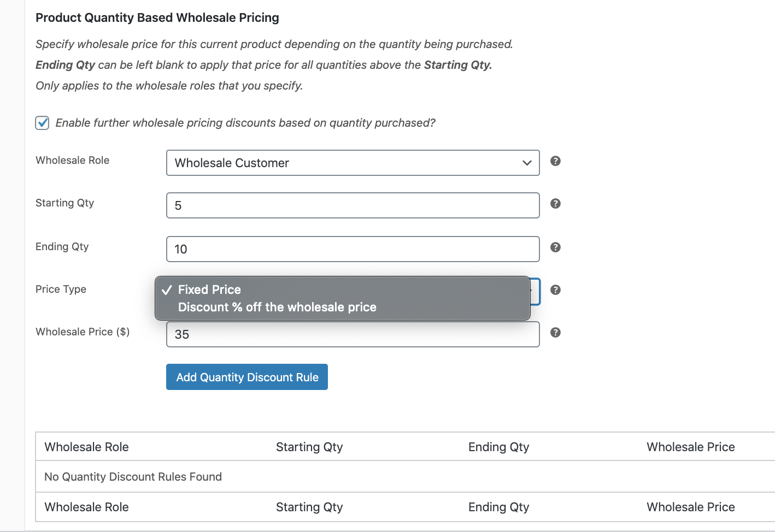Click help icon next to Ending Qty
The width and height of the screenshot is (775, 532).
[x=555, y=247]
